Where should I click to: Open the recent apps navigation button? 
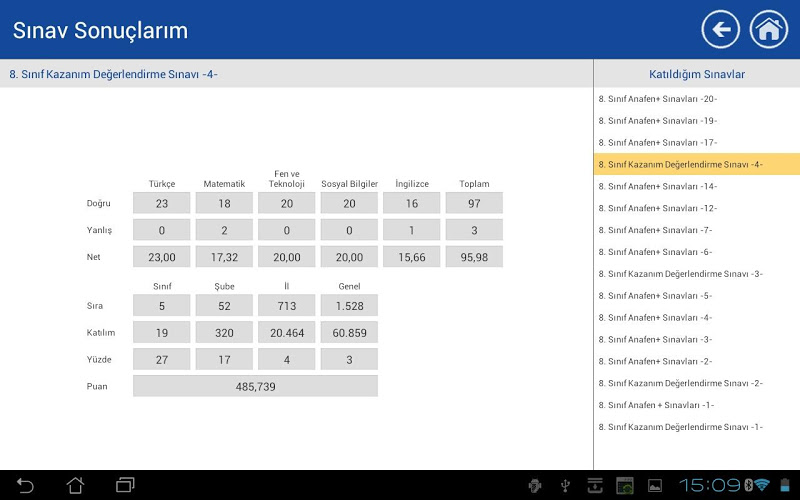pos(126,485)
